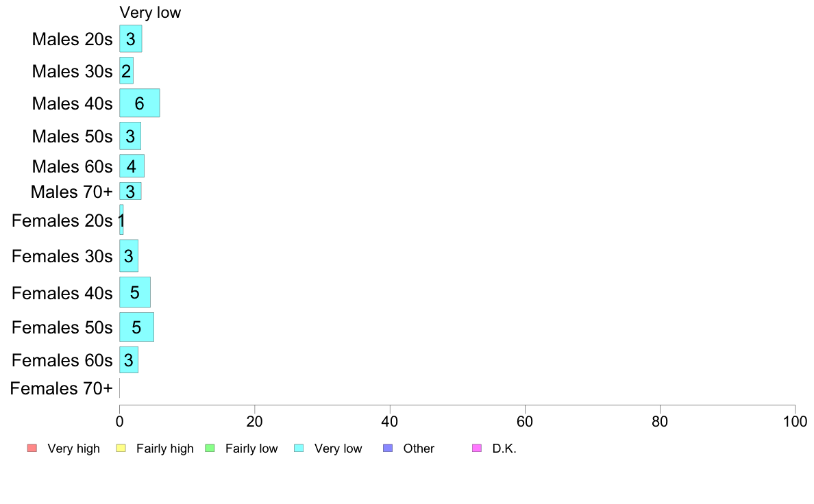Viewport: 814px width, 504px height.
Task: Select the Females 50s bar showing 5
Action: [x=136, y=327]
